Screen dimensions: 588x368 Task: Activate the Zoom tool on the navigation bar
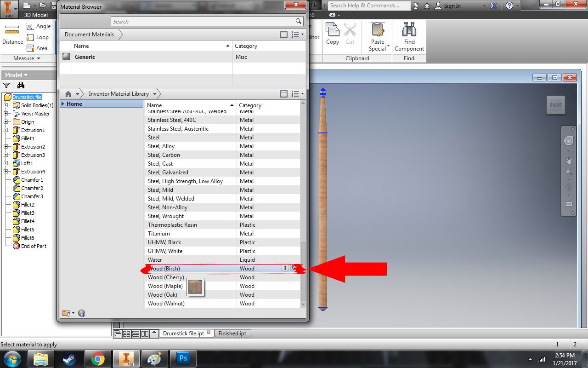click(x=568, y=171)
